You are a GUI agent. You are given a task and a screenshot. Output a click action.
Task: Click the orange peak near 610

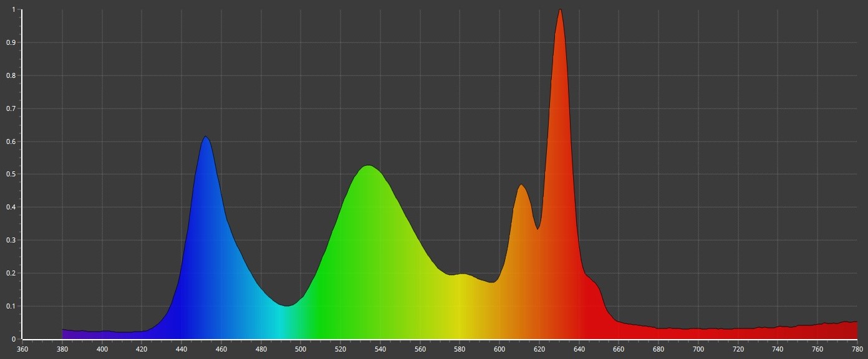[521, 186]
